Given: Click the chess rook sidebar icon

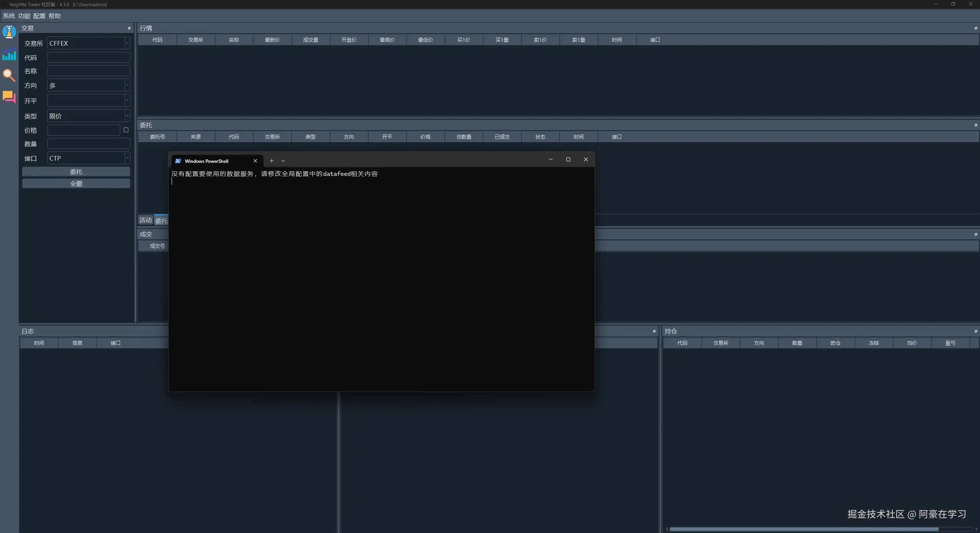Looking at the screenshot, I should click(x=9, y=31).
